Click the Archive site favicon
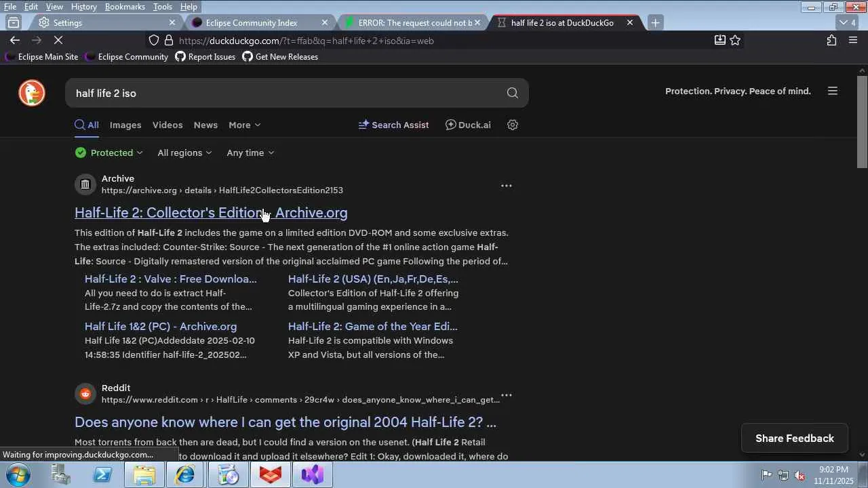 (85, 184)
